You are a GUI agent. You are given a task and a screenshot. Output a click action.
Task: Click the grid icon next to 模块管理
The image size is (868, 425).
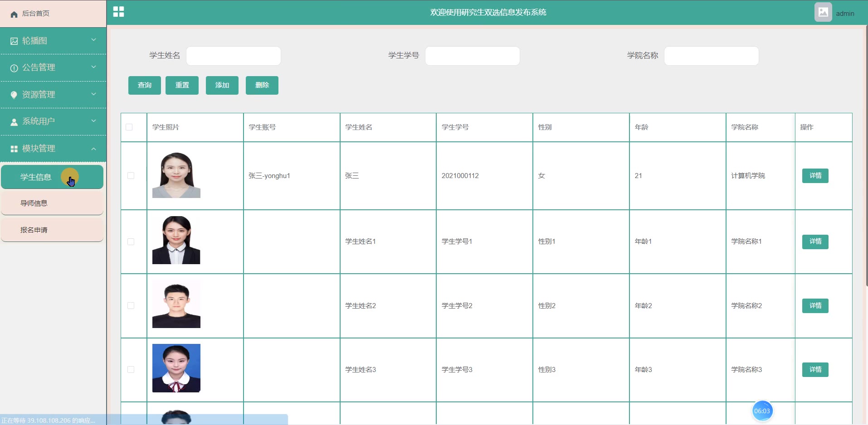pos(14,149)
